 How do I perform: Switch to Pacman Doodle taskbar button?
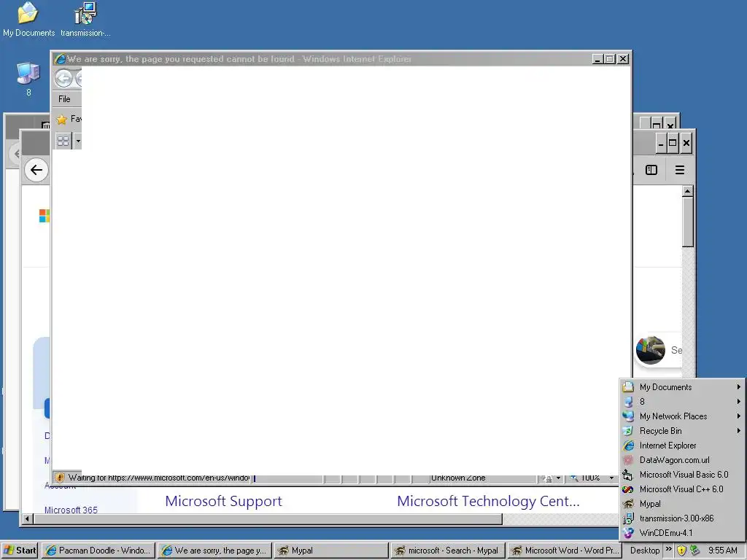(98, 551)
